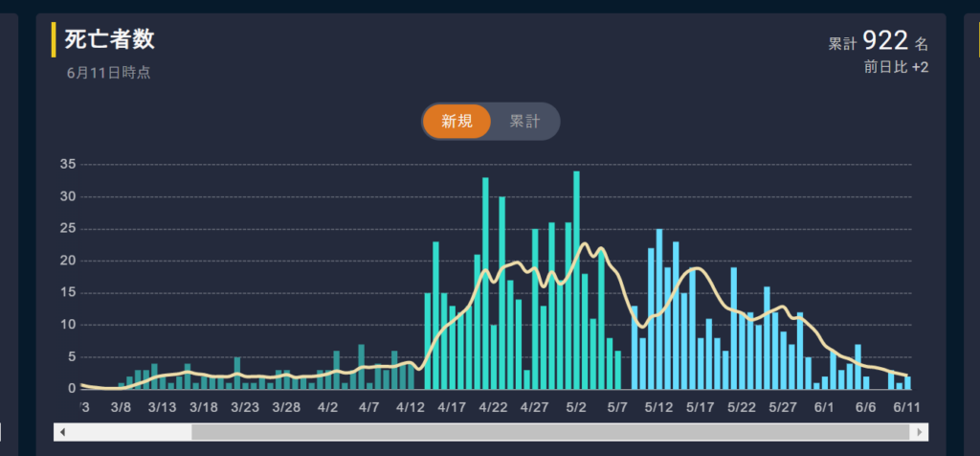Viewport: 980px width, 456px height.
Task: Click the 死亡者数 chart title
Action: (x=109, y=40)
